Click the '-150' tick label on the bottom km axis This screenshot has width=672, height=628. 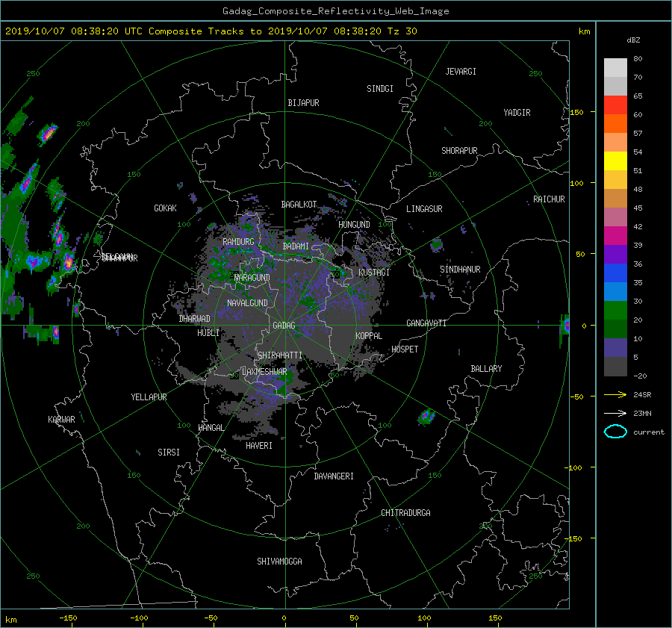pyautogui.click(x=68, y=618)
